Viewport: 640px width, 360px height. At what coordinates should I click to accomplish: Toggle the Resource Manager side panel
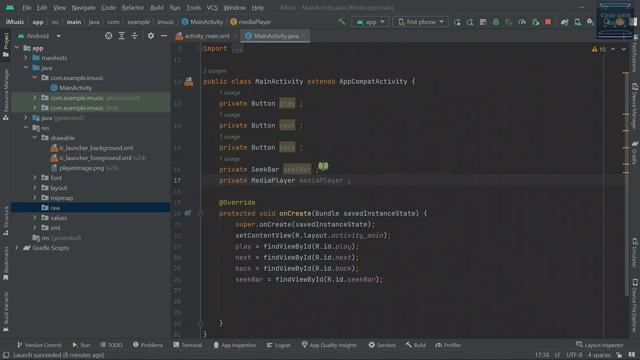coord(6,95)
